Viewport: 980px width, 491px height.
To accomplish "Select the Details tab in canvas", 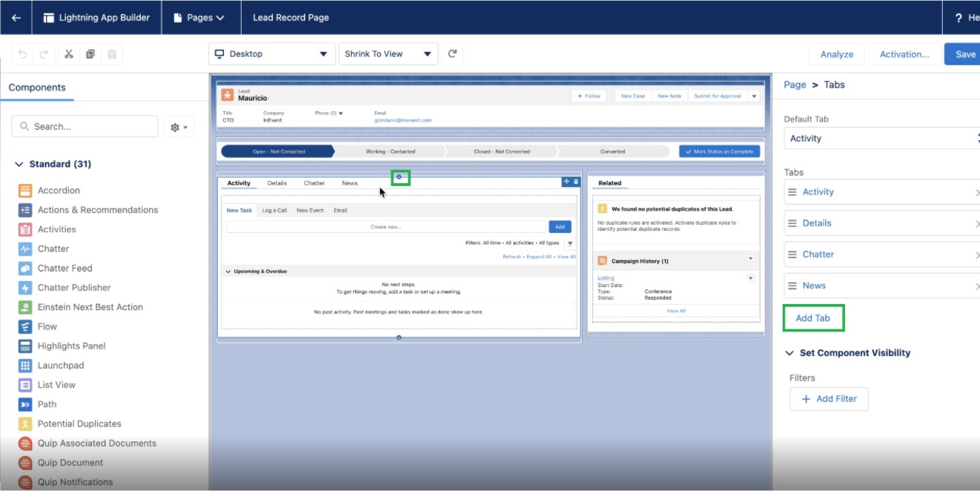I will (x=277, y=183).
